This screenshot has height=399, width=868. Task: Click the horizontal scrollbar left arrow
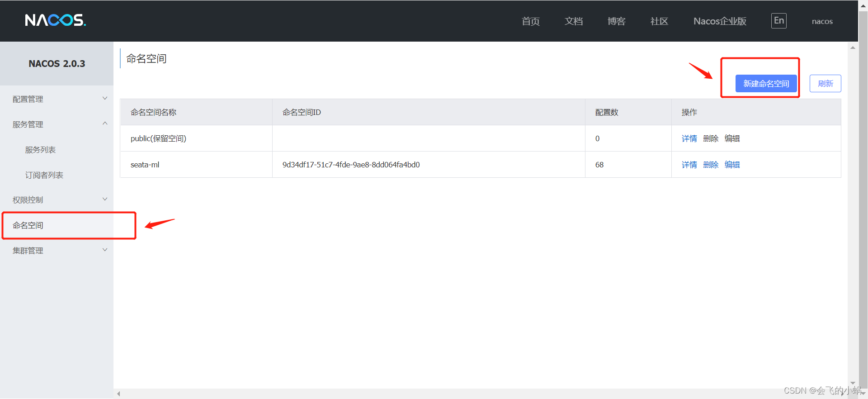tap(118, 394)
